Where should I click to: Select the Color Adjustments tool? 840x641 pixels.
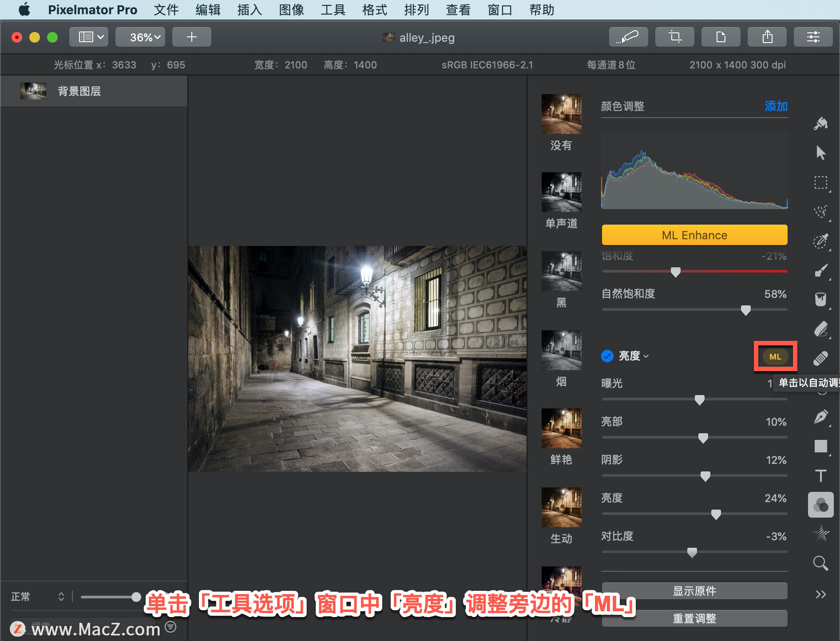[820, 505]
